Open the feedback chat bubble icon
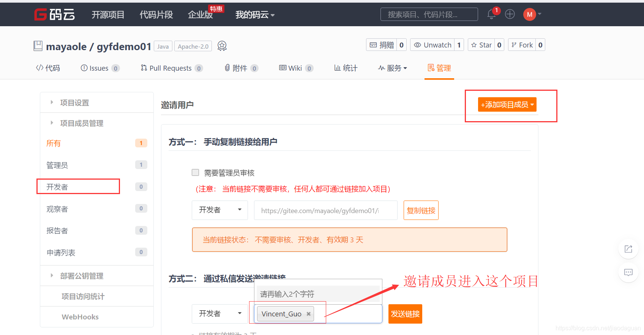Image resolution: width=644 pixels, height=335 pixels. point(628,272)
